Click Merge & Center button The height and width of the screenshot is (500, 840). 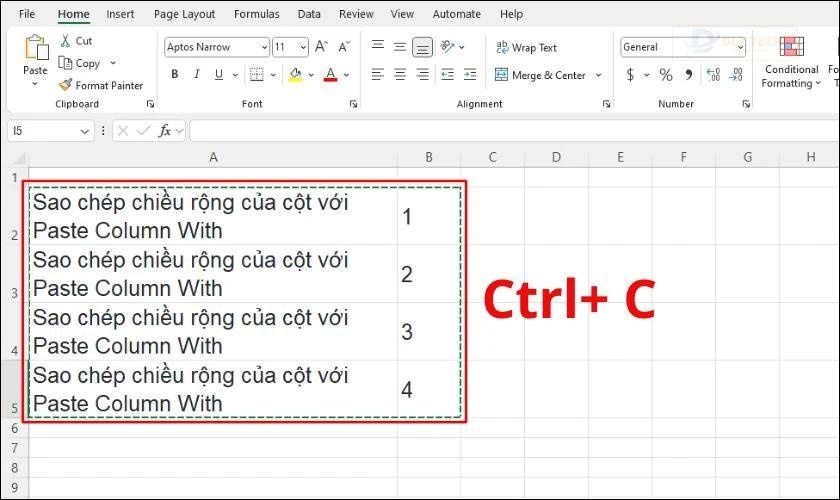(540, 75)
